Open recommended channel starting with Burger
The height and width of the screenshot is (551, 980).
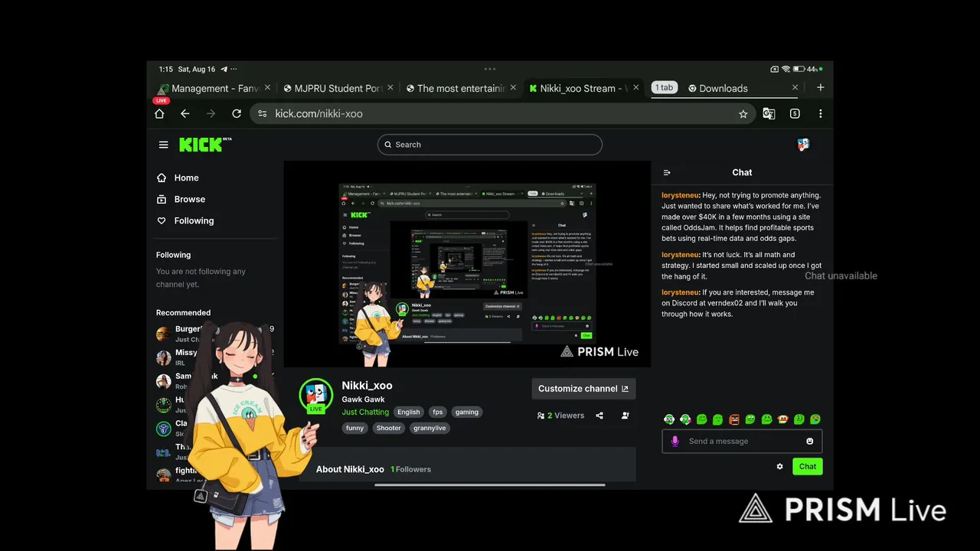[179, 334]
